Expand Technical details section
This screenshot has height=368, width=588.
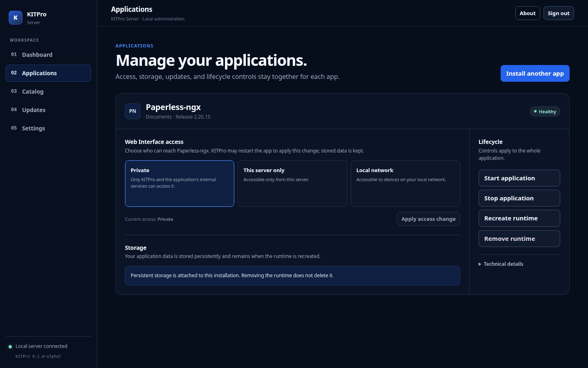501,264
